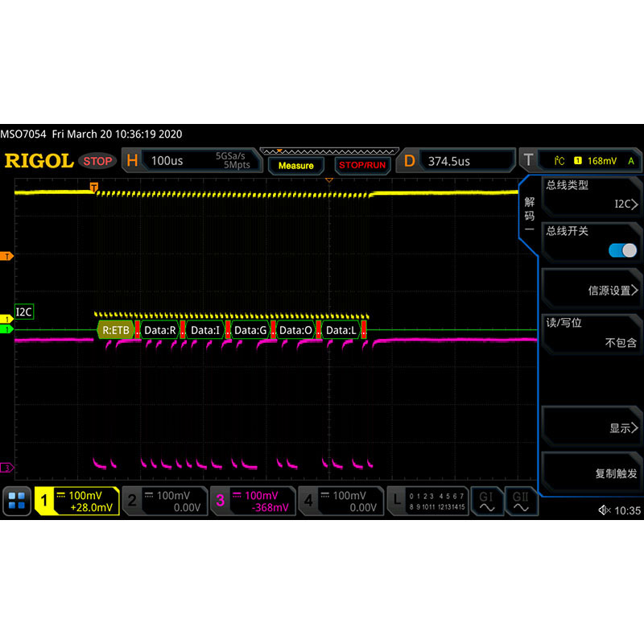Viewport: 644px width, 644px height.
Task: Click the channel 1 yellow ground marker
Action: [x=6, y=319]
